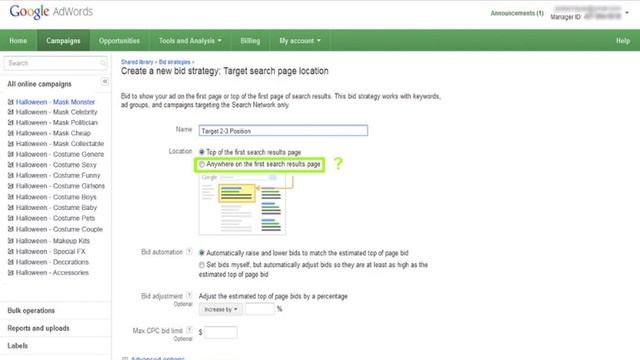Open the Opportunities tab
Screen dimensions: 640x360
[119, 41]
